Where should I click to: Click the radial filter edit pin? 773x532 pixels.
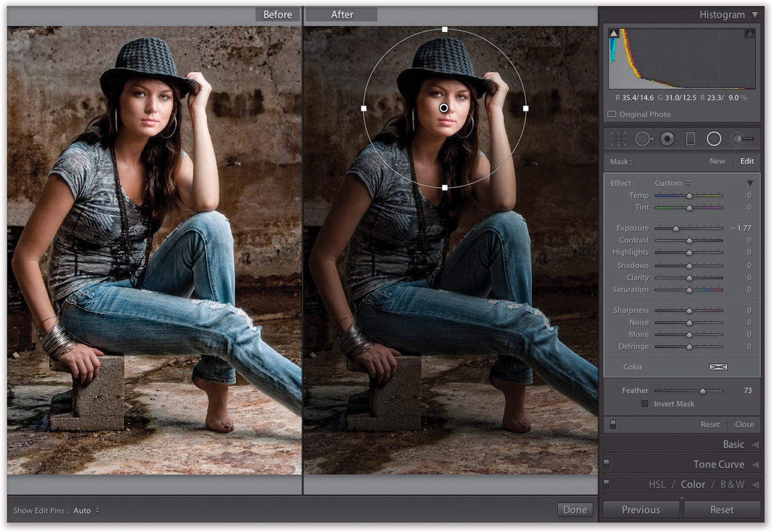444,108
